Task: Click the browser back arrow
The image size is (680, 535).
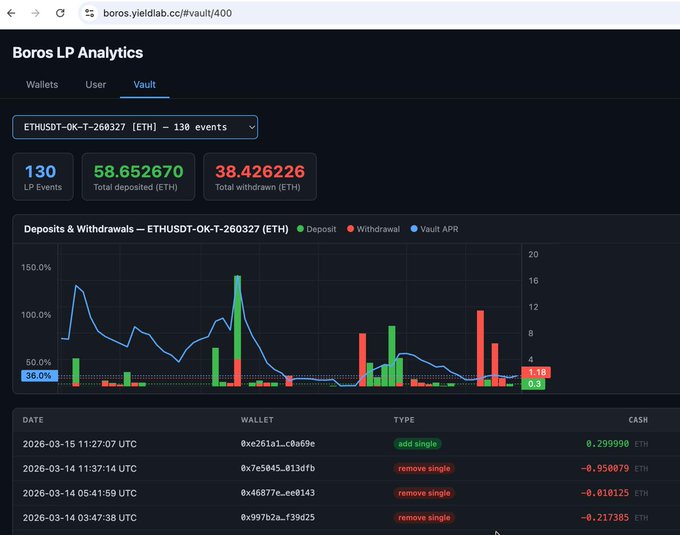Action: [13, 13]
